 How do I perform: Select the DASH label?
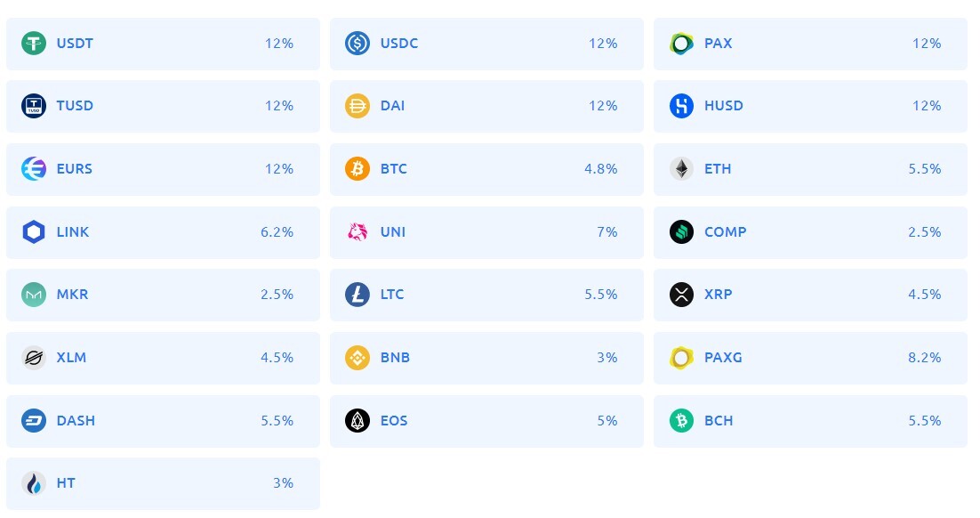pos(76,421)
